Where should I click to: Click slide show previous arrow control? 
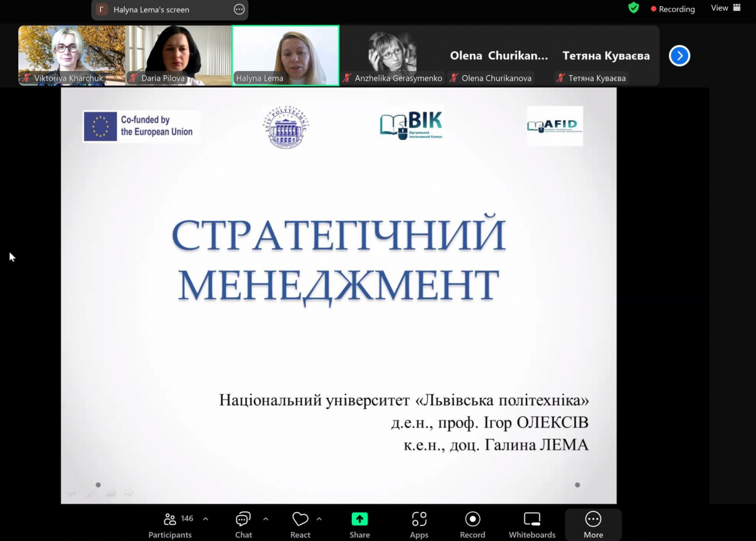72,493
